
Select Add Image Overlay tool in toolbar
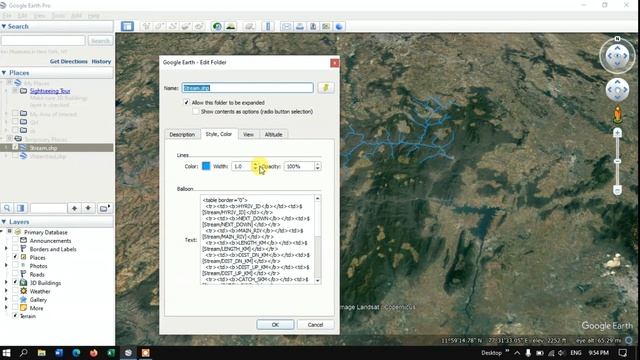click(x=186, y=27)
